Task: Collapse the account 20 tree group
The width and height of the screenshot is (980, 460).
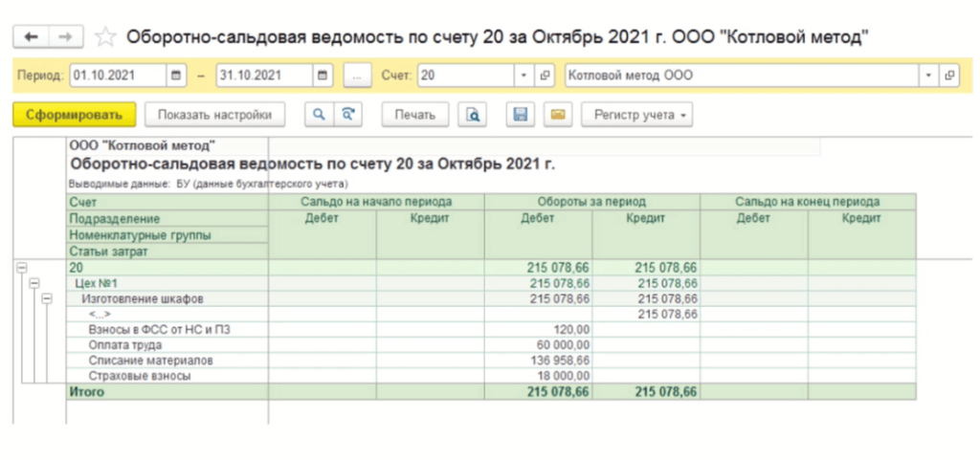Action: click(21, 268)
